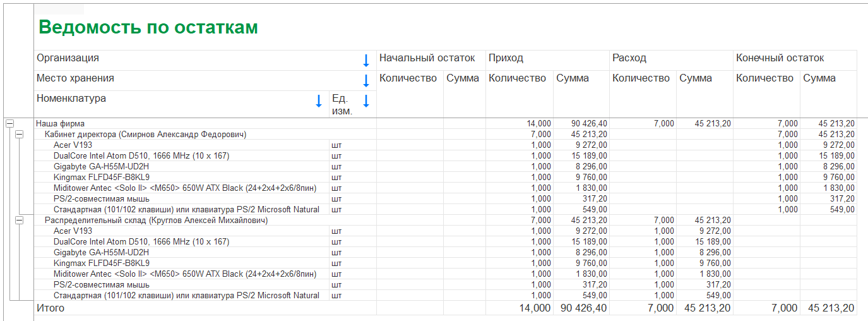Select Kingmax FLFD45F-B8KL9 under Кабинет директора
Image resolution: width=868 pixels, height=321 pixels.
[x=102, y=178]
